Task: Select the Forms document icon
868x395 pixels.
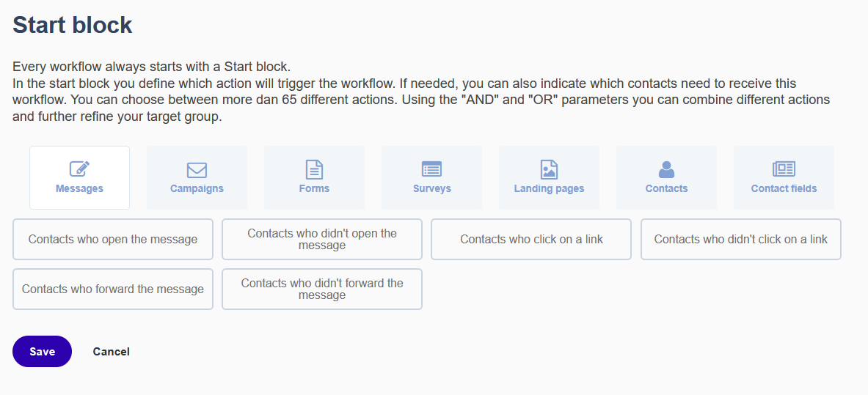Action: (315, 169)
